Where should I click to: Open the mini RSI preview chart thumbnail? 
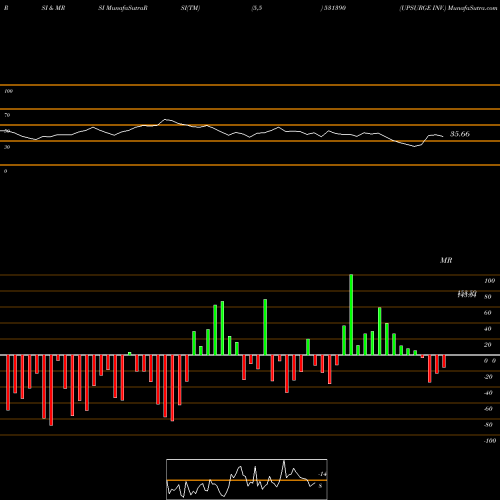tap(247, 479)
